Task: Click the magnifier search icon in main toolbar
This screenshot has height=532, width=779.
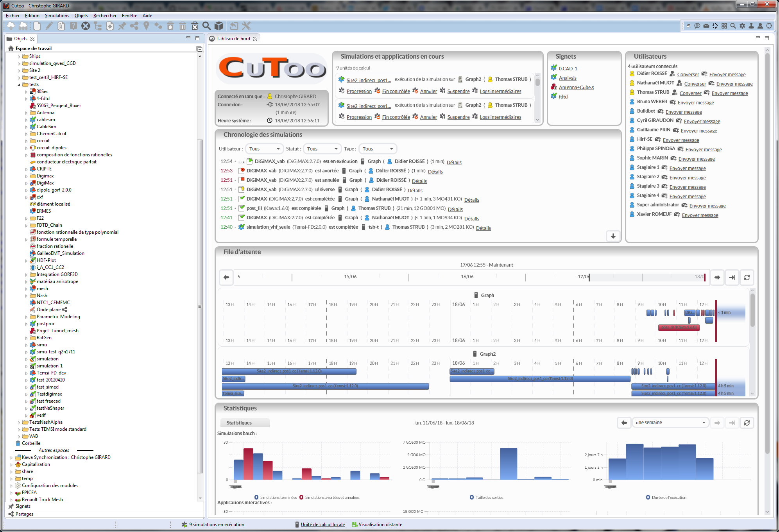Action: (207, 26)
